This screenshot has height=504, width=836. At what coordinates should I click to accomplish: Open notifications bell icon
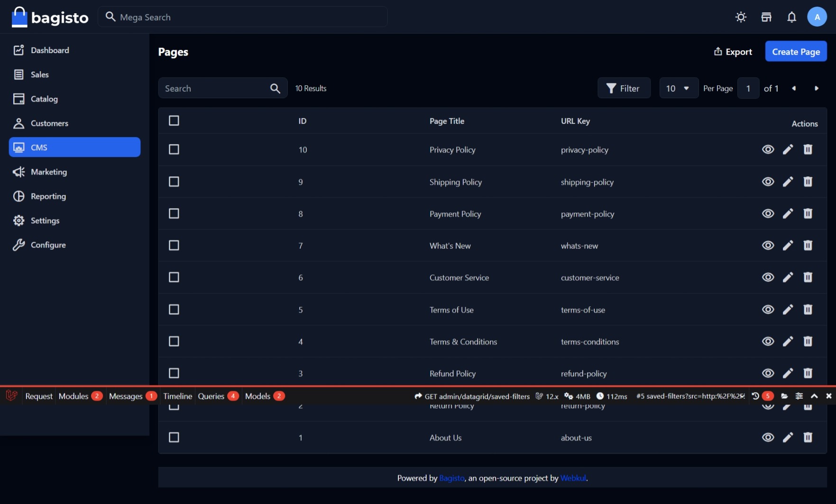pyautogui.click(x=791, y=17)
